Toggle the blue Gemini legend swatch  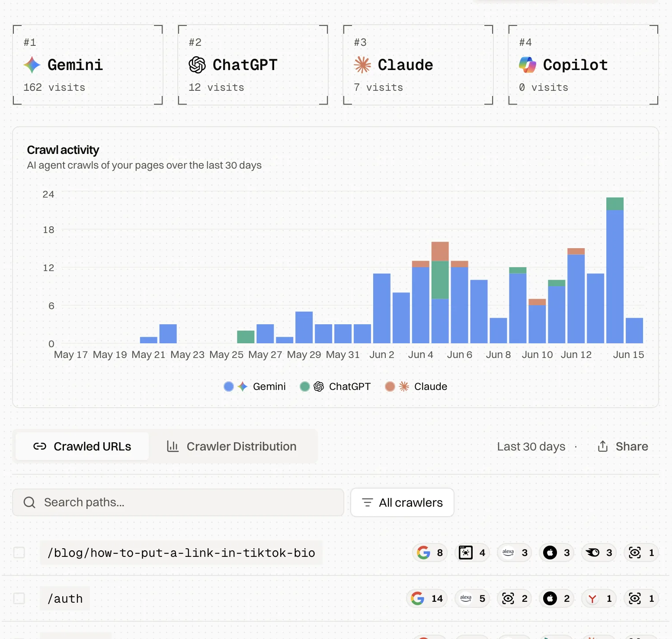[229, 387]
